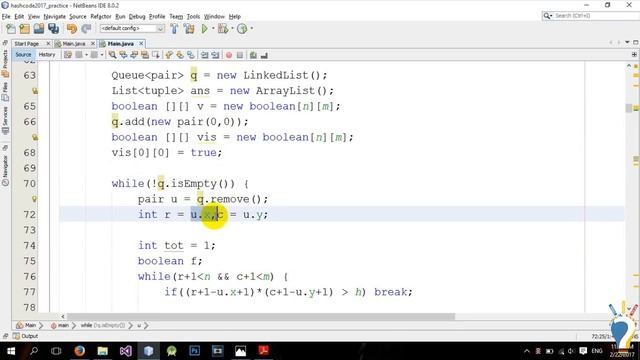Click the New File icon
Image resolution: width=640 pixels, height=360 pixels.
tap(11, 29)
